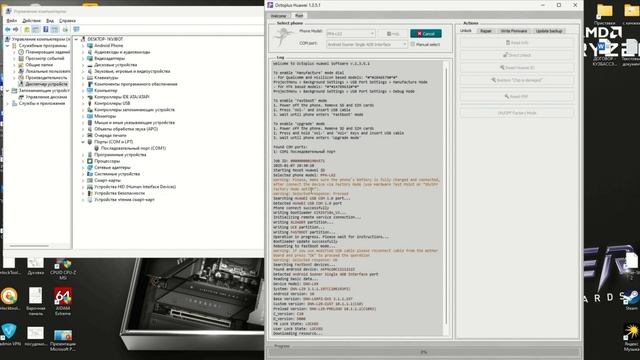This screenshot has width=640, height=360.
Task: Open Планировщик заданий in the left tree
Action: coord(47,52)
